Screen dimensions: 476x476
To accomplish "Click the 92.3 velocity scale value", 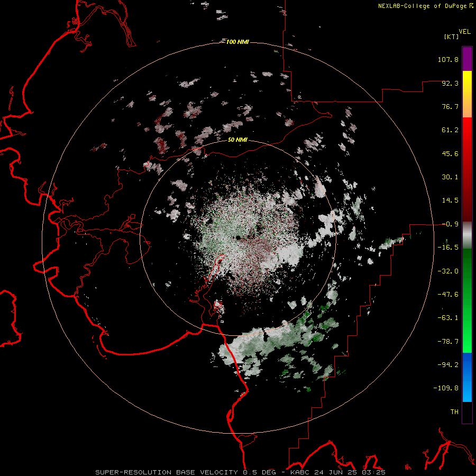I will 450,83.
